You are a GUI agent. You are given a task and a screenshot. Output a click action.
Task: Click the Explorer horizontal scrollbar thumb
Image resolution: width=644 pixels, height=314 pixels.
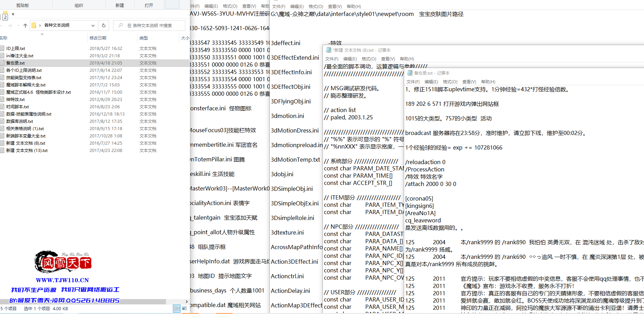pyautogui.click(x=83, y=302)
